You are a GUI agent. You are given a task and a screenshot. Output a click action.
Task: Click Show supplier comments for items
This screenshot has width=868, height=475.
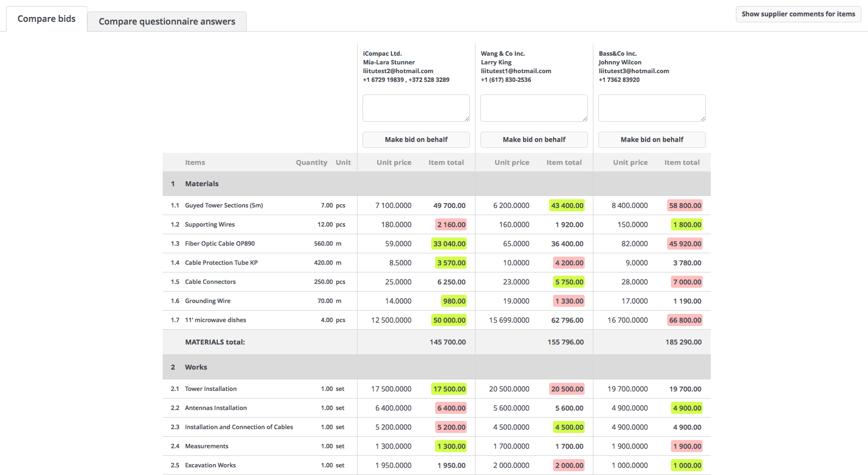click(798, 14)
